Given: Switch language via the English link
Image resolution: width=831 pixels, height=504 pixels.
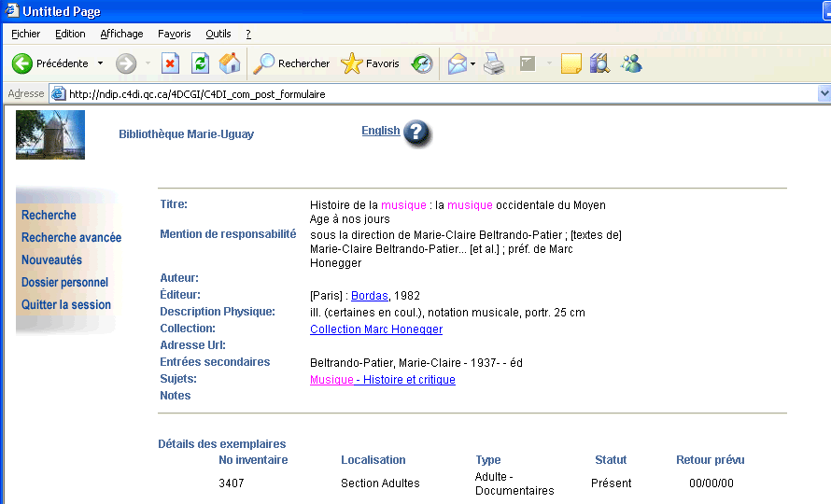Looking at the screenshot, I should pos(380,131).
